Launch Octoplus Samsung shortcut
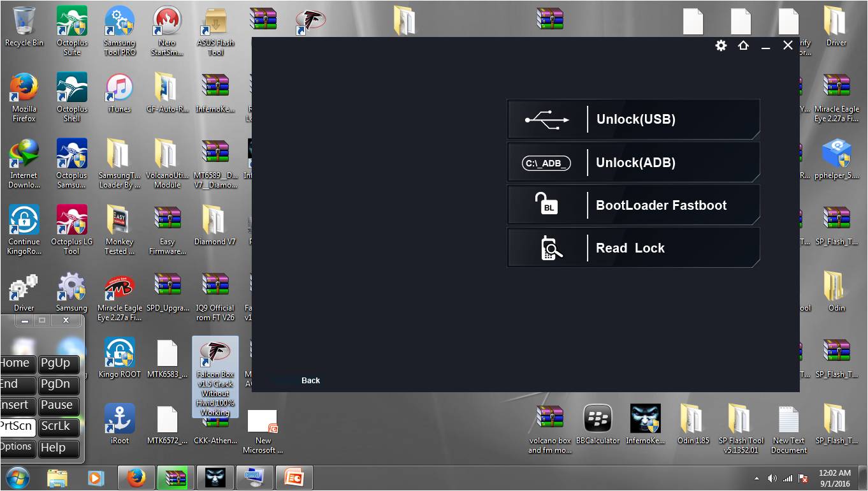Viewport: 868px width, 491px height. [x=72, y=164]
